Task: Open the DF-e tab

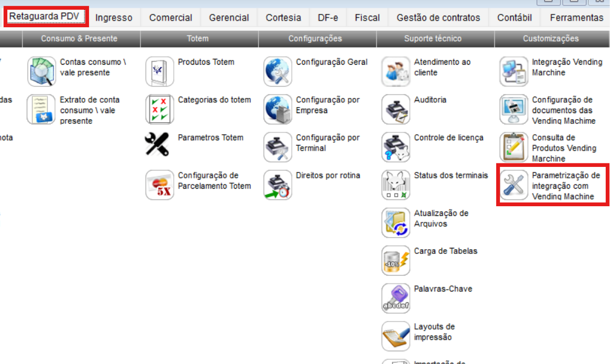Action: click(327, 18)
